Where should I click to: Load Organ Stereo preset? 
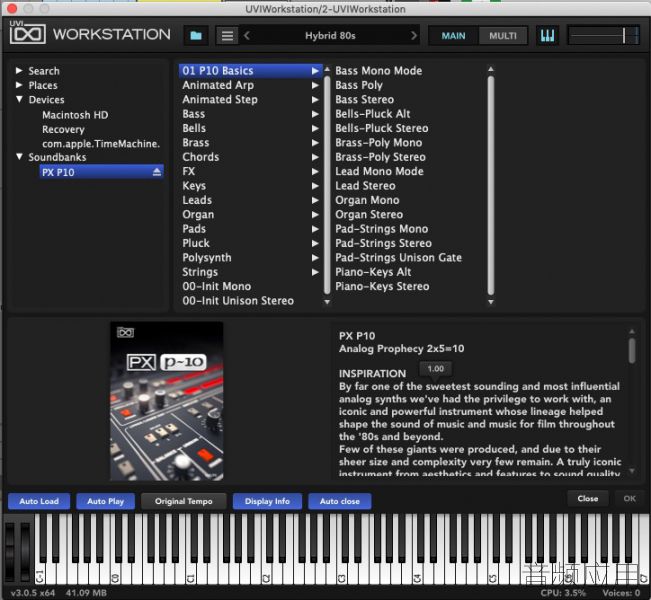tap(369, 215)
